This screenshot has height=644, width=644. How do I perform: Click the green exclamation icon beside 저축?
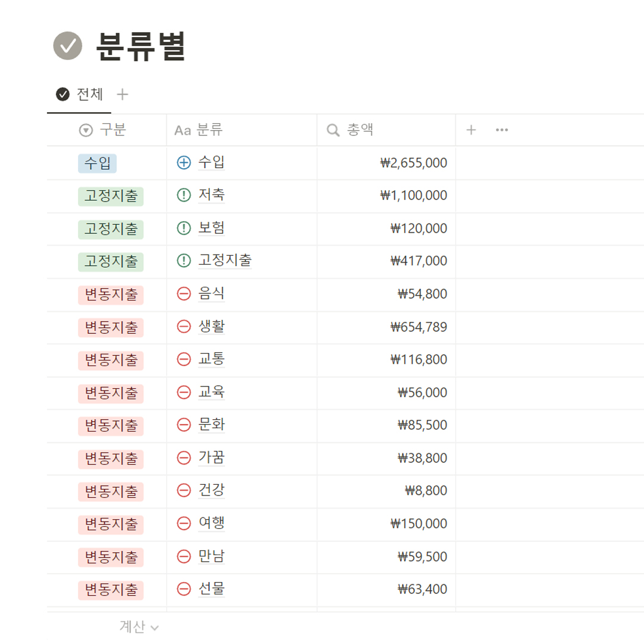pyautogui.click(x=184, y=195)
